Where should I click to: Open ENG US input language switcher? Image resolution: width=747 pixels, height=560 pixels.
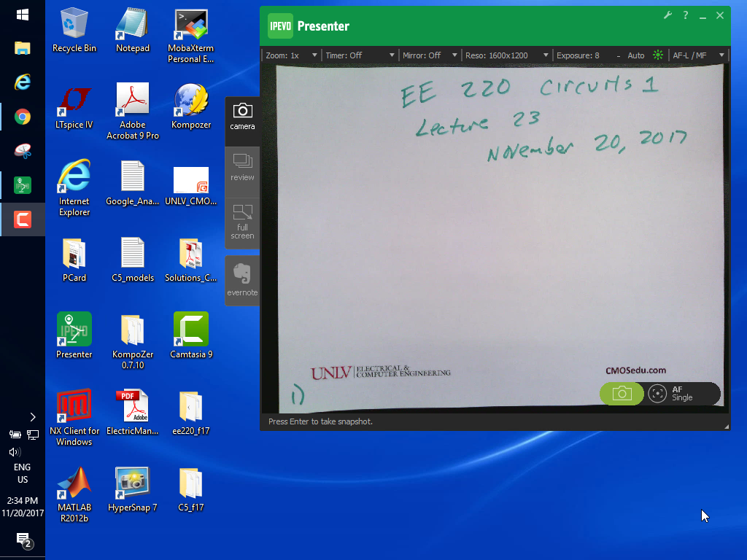click(23, 473)
